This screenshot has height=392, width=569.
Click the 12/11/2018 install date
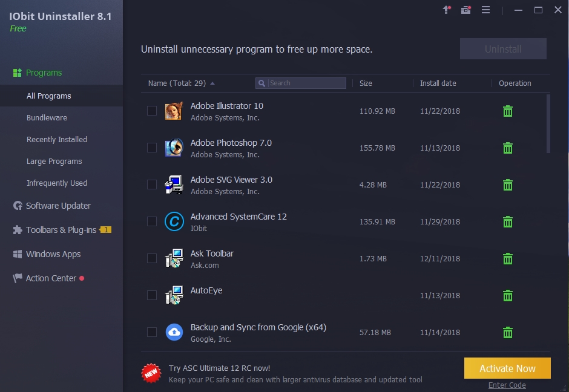440,258
